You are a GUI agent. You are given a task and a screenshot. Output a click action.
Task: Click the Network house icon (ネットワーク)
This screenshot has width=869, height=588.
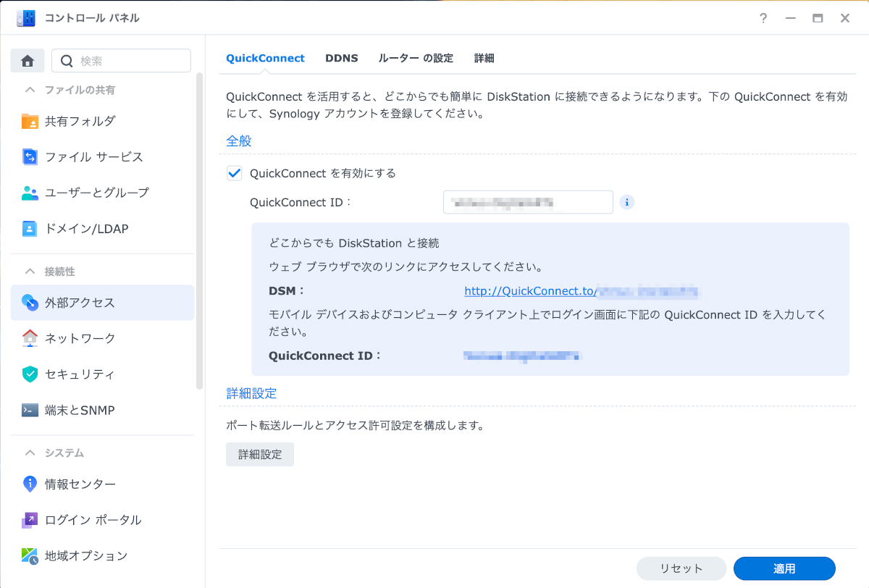[30, 338]
